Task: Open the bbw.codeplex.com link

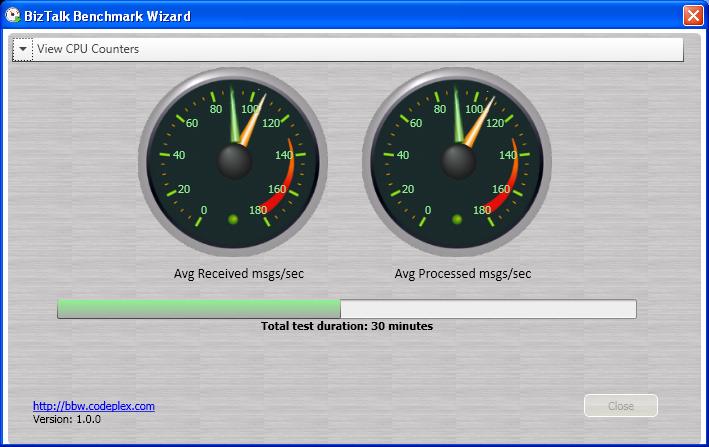Action: point(94,406)
